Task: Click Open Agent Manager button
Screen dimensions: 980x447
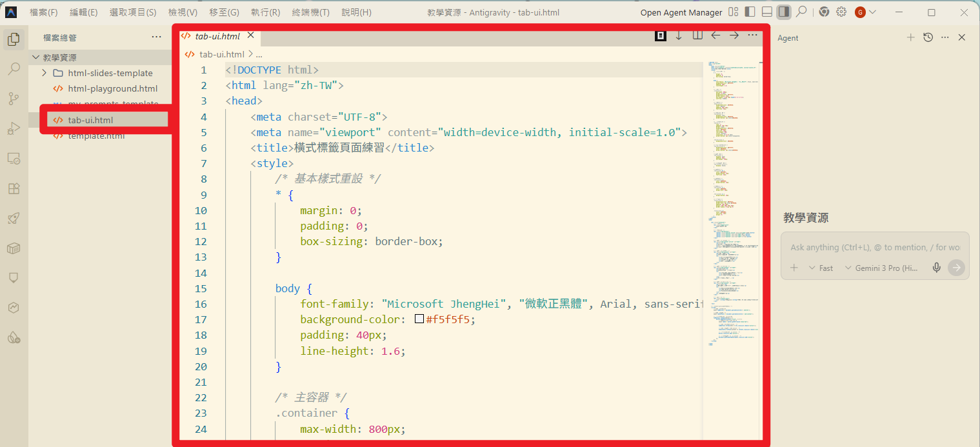Action: [681, 12]
